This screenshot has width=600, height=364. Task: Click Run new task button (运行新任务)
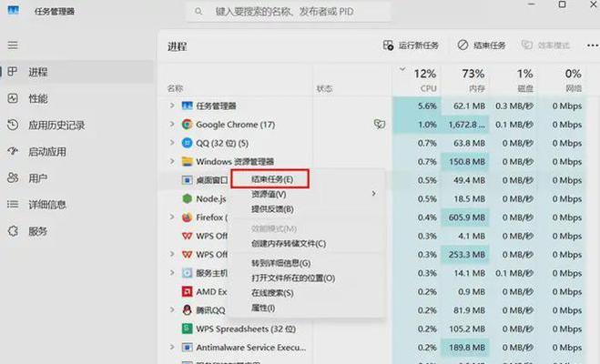[x=411, y=45]
